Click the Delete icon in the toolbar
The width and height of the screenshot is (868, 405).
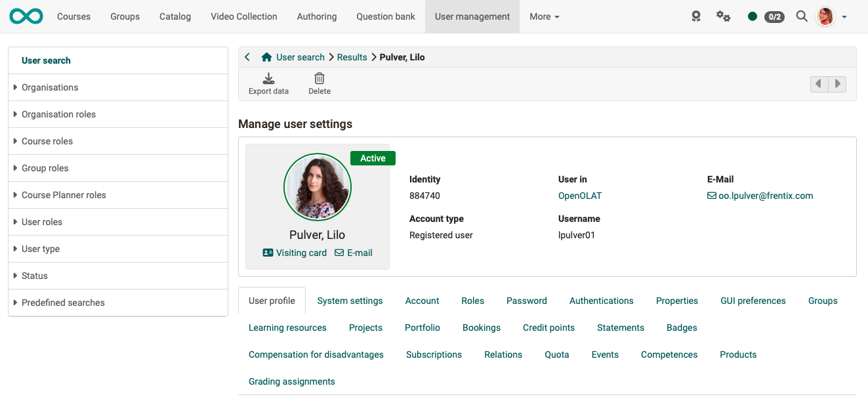click(320, 82)
